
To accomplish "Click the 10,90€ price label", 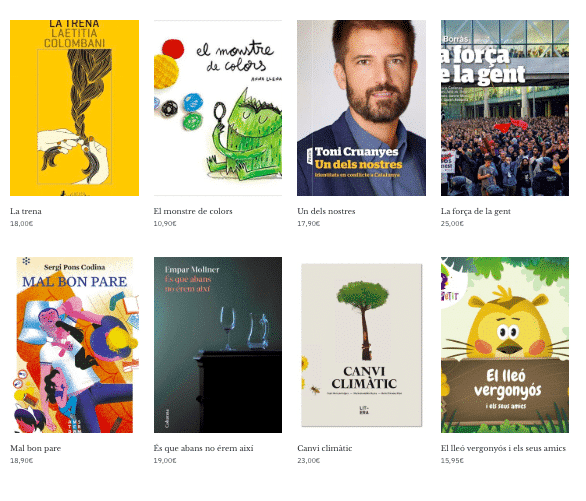I will click(x=165, y=223).
